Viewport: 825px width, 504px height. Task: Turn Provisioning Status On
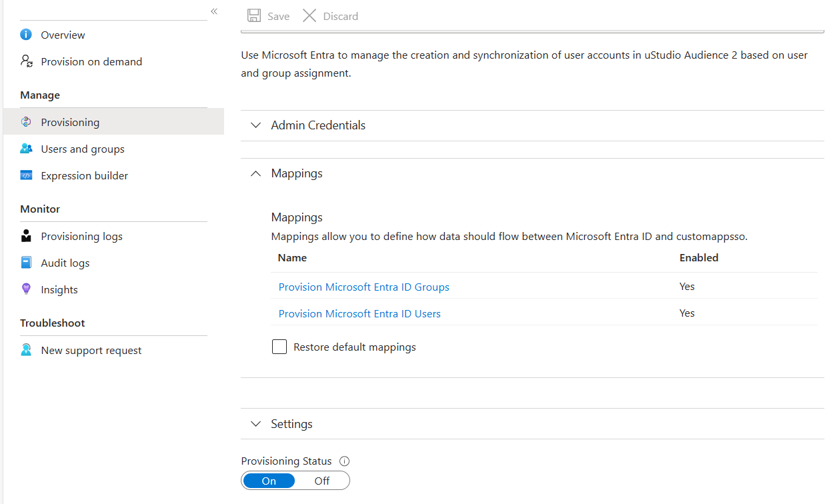(x=269, y=481)
